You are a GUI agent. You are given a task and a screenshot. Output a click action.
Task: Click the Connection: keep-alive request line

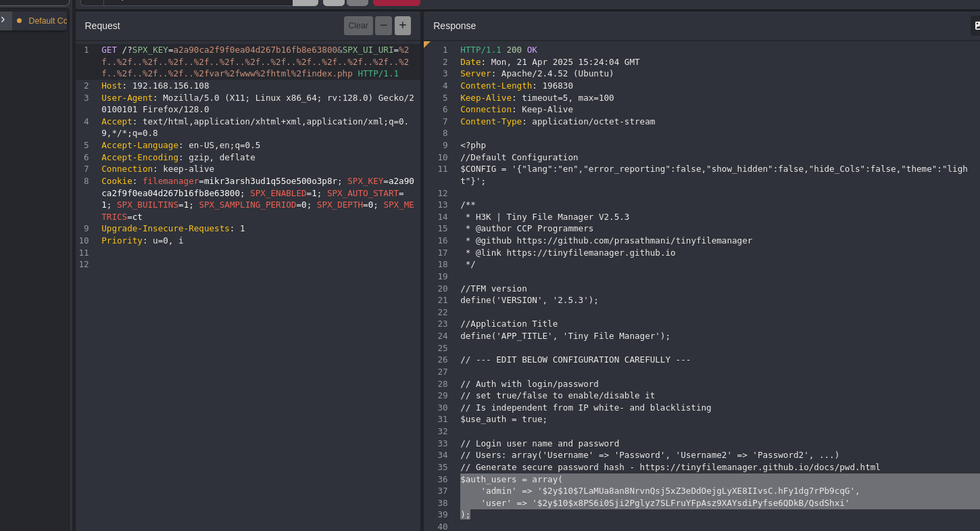point(157,169)
